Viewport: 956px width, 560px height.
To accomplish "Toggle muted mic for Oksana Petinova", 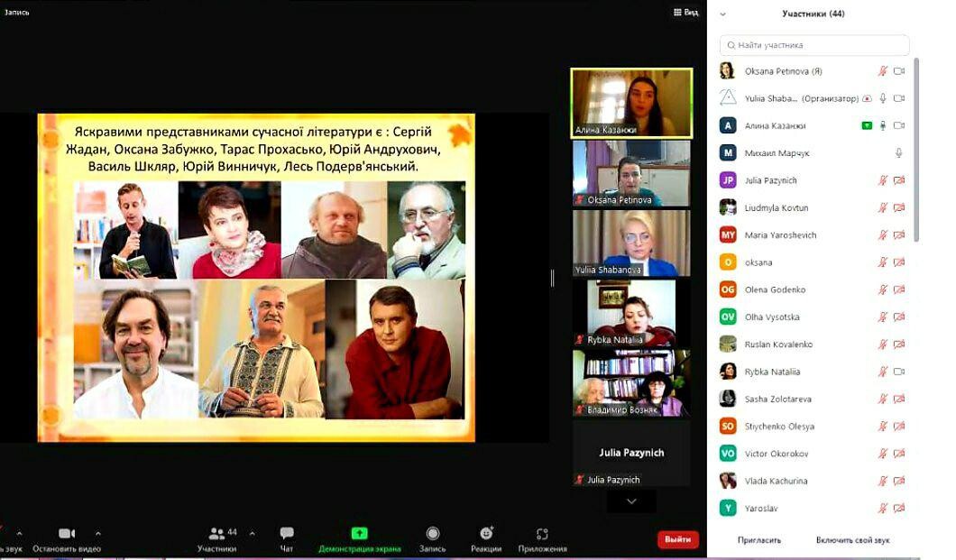I will 882,71.
